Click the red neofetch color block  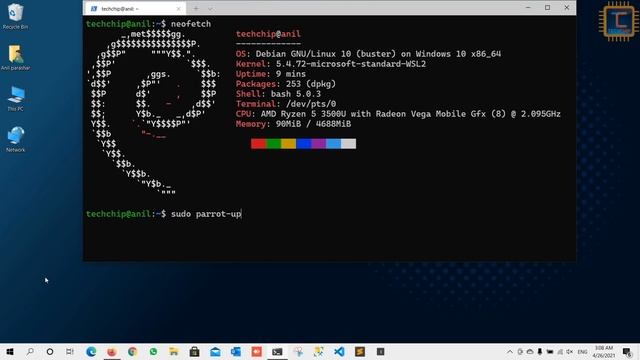click(x=258, y=144)
